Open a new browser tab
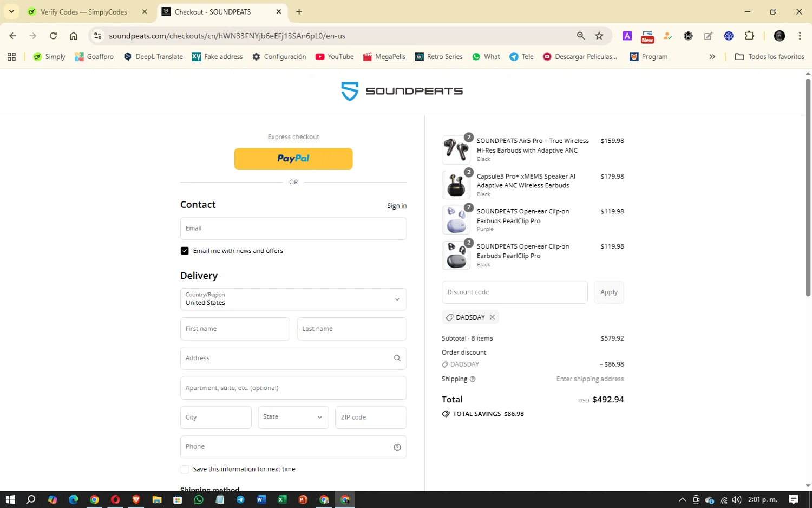 coord(299,12)
